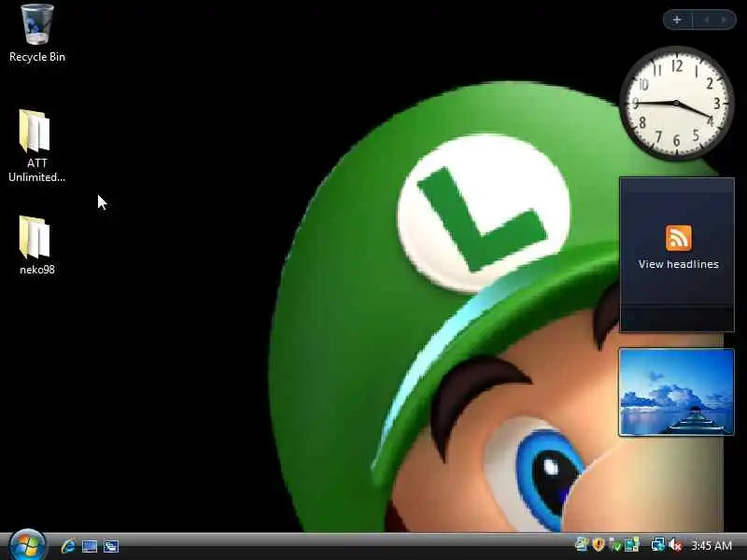Click Show Desktop in Quick Launch
Viewport: 747px width, 560px height.
89,546
